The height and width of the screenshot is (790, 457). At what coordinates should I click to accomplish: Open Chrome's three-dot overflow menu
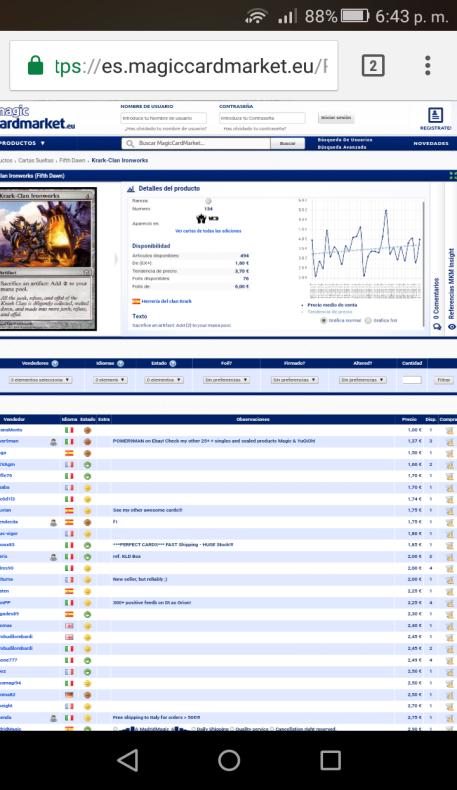pyautogui.click(x=427, y=66)
